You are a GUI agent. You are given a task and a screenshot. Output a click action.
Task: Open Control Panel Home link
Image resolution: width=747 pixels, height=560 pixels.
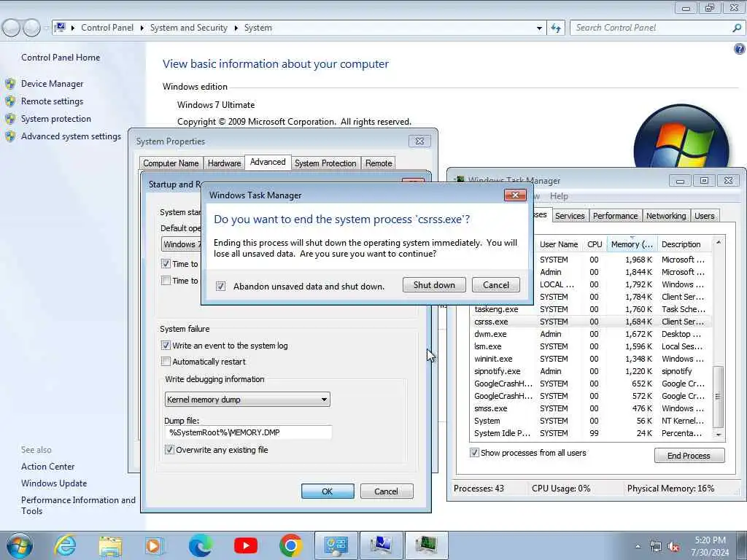pos(61,58)
